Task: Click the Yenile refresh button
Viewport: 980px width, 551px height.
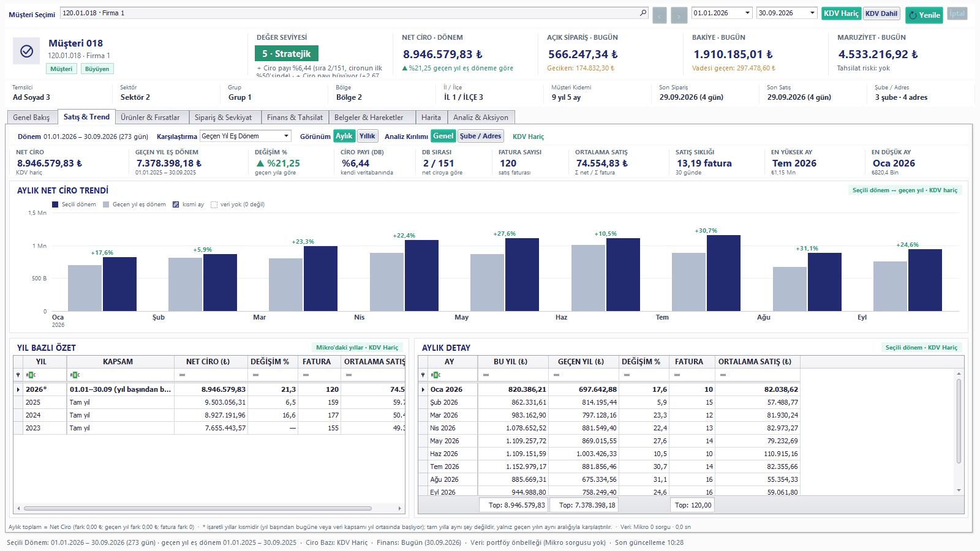Action: pos(924,15)
